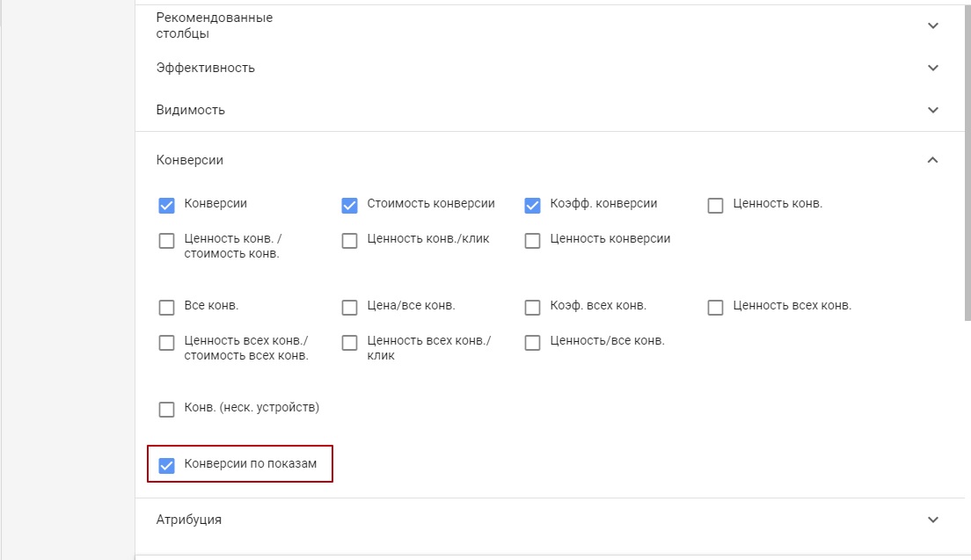The width and height of the screenshot is (971, 560).
Task: Uncheck the Коэфф. конверсии checkbox
Action: click(x=533, y=206)
